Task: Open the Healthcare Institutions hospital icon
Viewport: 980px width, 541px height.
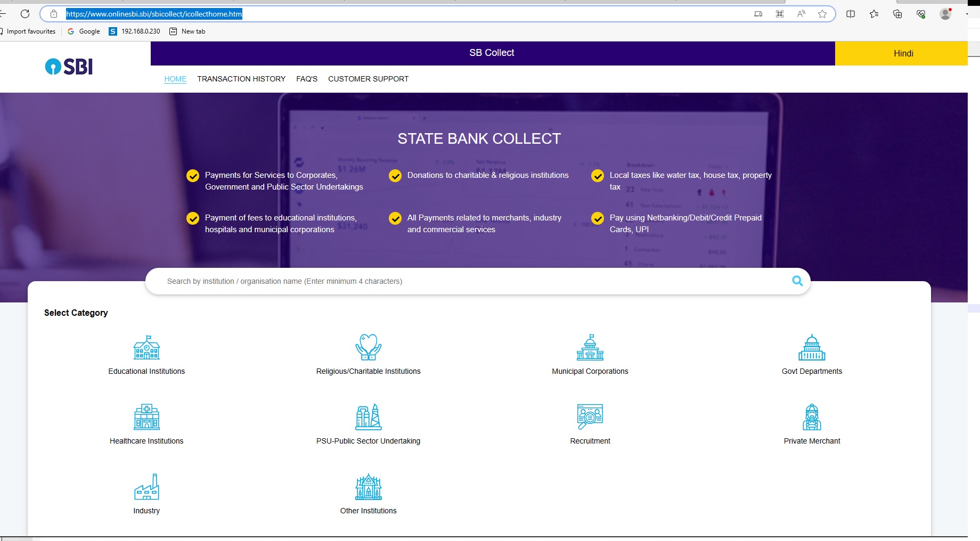Action: coord(146,417)
